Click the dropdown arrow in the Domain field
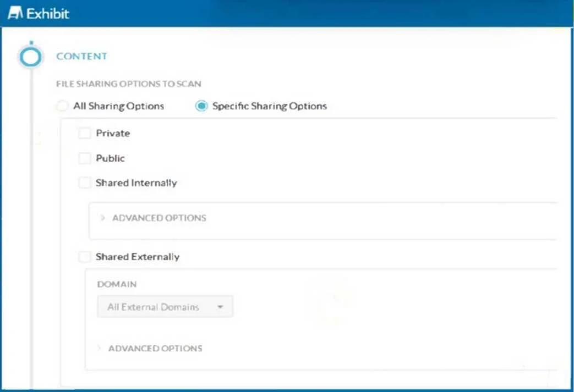The height and width of the screenshot is (392, 574). (x=220, y=307)
